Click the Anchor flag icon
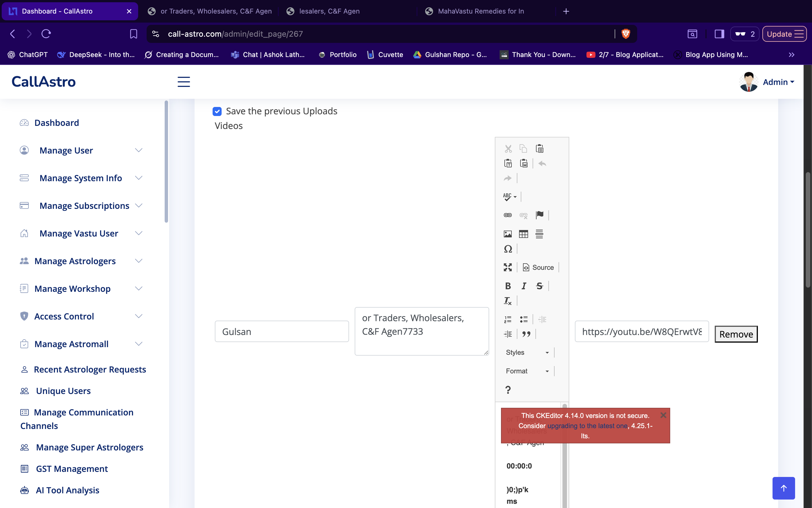The image size is (812, 508). coord(540,215)
